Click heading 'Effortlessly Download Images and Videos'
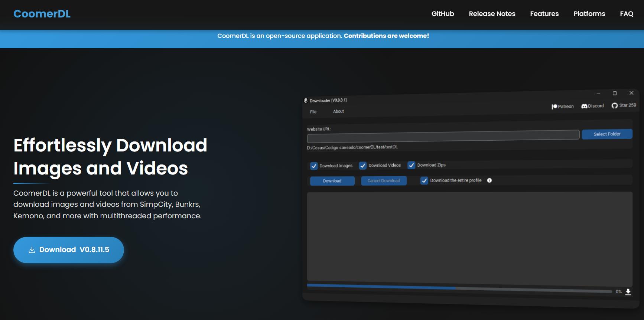This screenshot has width=644, height=320. 110,157
